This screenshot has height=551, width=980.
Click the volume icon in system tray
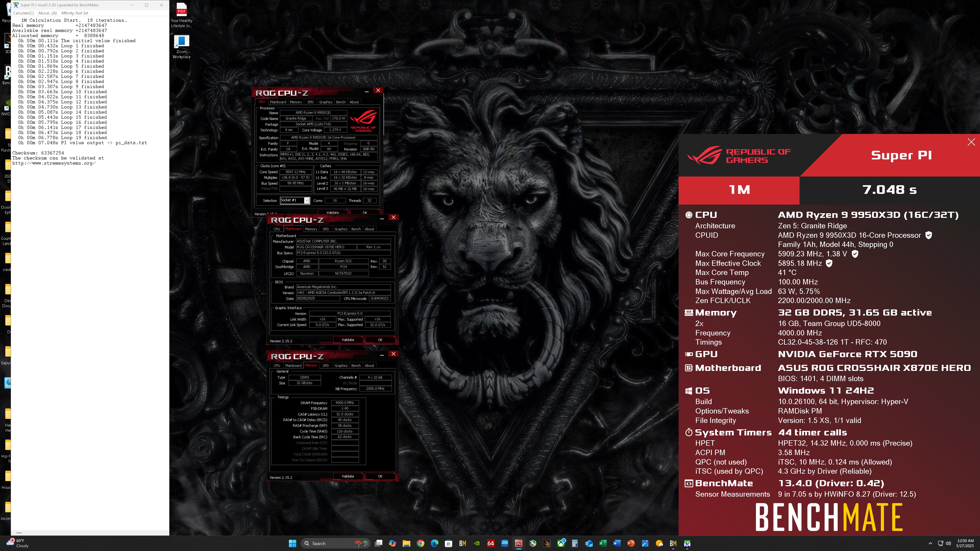948,543
